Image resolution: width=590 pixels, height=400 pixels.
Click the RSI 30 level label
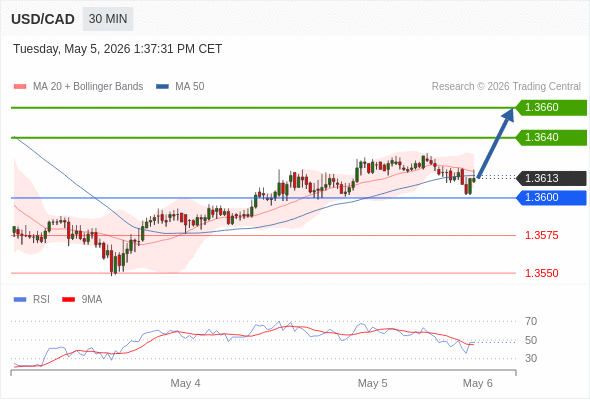531,358
